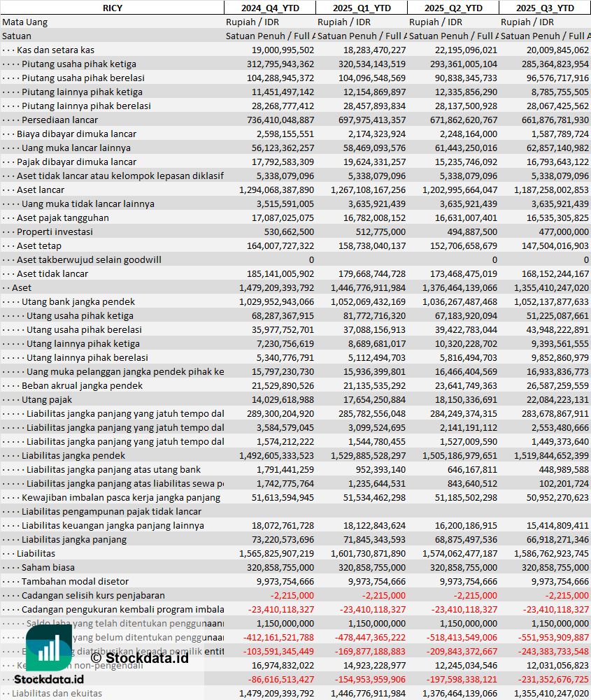Select Cadangan selisih kurs penjabaran label
This screenshot has width=591, height=700.
(93, 596)
